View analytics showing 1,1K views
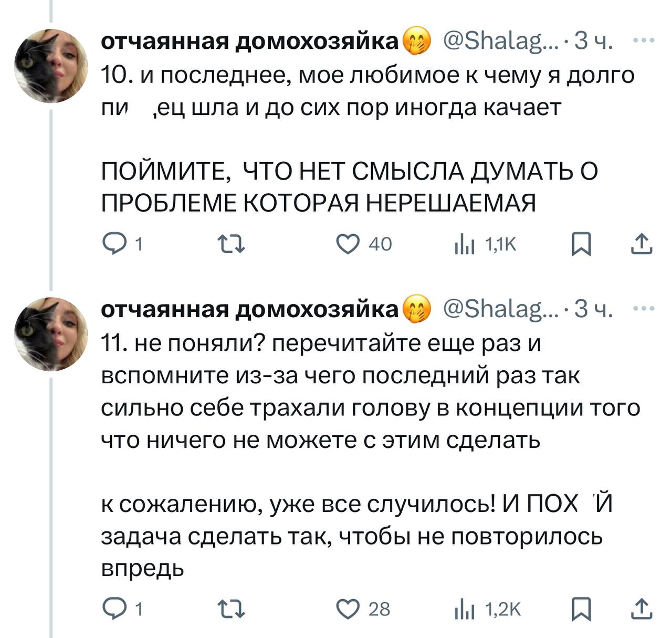The height and width of the screenshot is (638, 672). click(464, 244)
